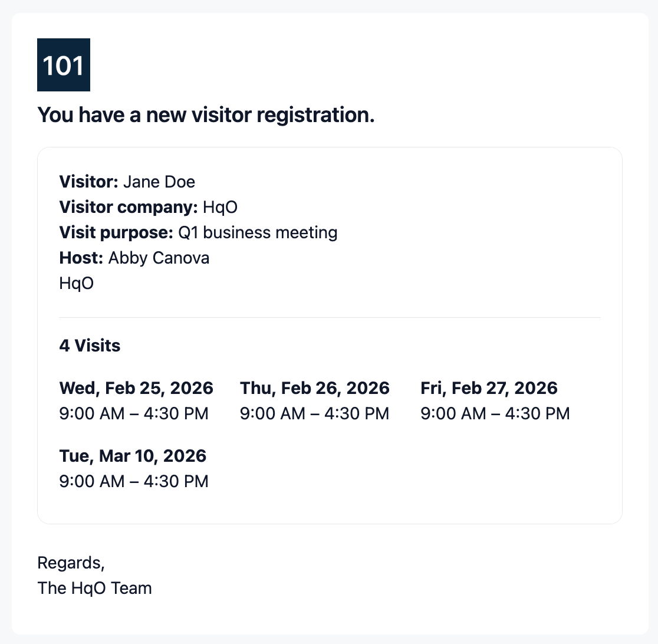This screenshot has width=658, height=644.
Task: Click the new visitor registration heading
Action: (x=206, y=115)
